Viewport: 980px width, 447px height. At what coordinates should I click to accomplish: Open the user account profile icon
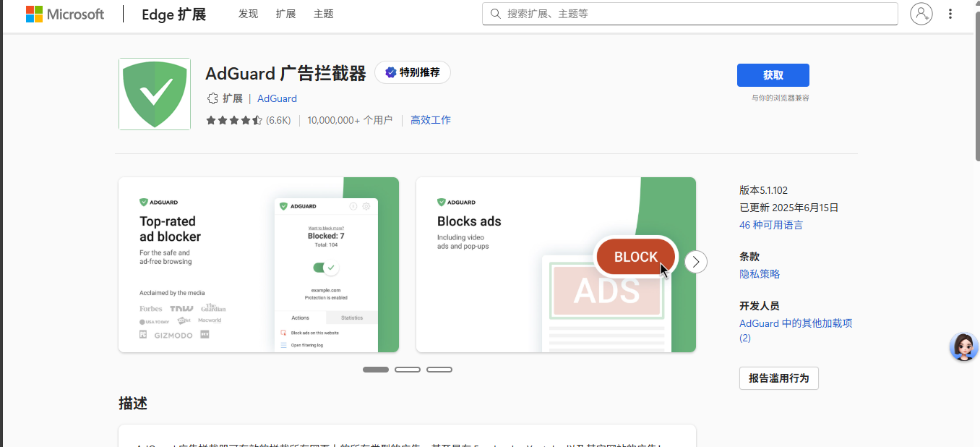point(921,14)
